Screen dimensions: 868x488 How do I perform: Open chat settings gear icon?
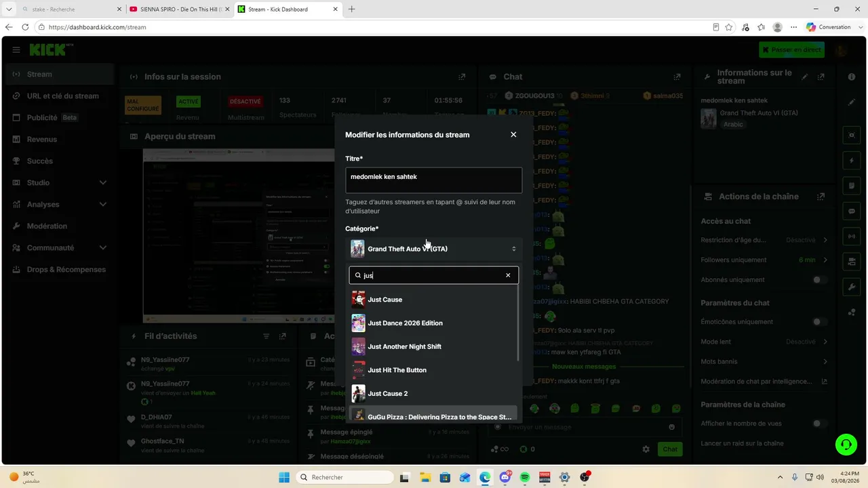click(646, 449)
